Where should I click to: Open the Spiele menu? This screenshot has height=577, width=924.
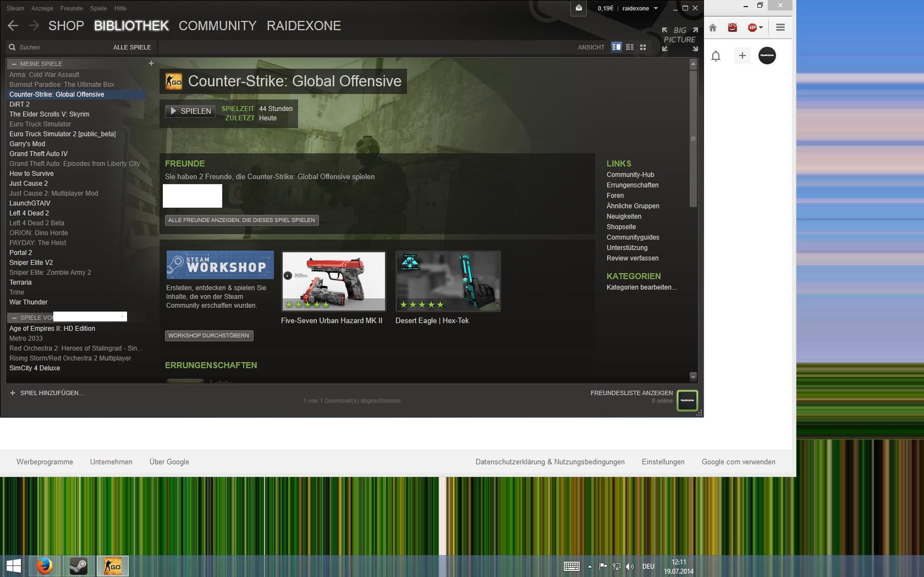coord(99,8)
